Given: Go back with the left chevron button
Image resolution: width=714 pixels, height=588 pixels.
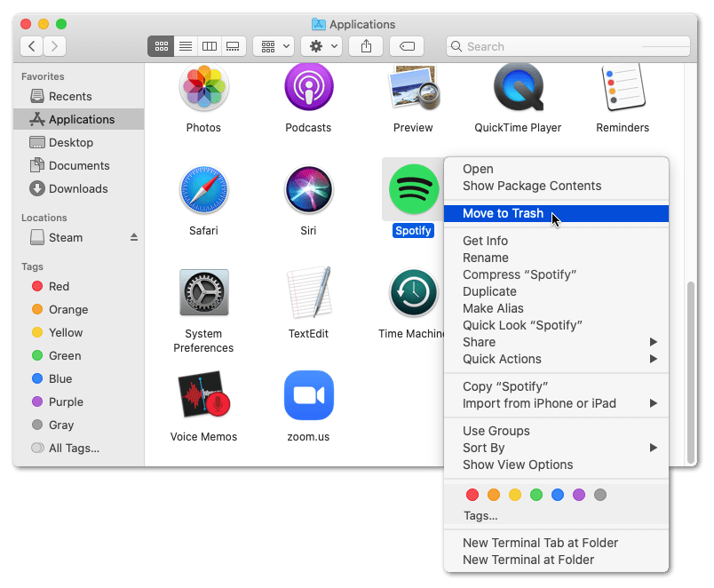Looking at the screenshot, I should 32,46.
